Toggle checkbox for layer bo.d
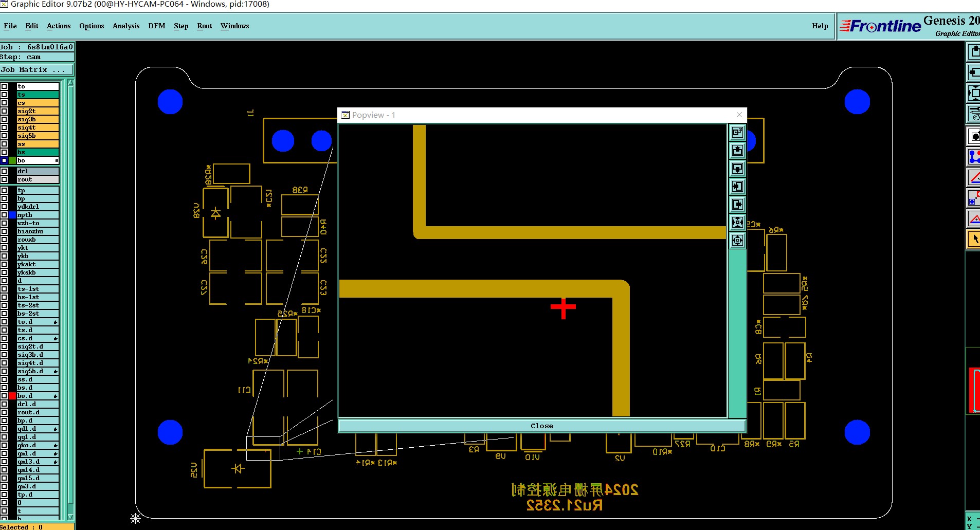 [4, 396]
